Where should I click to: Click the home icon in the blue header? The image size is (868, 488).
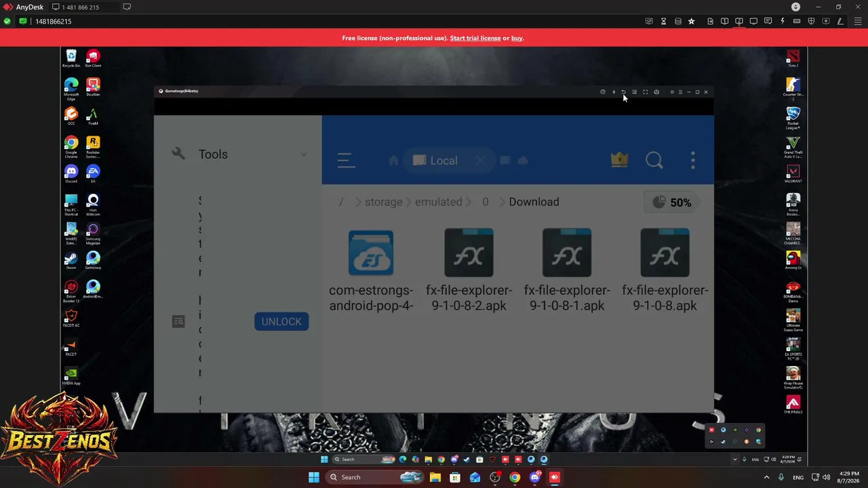point(393,161)
